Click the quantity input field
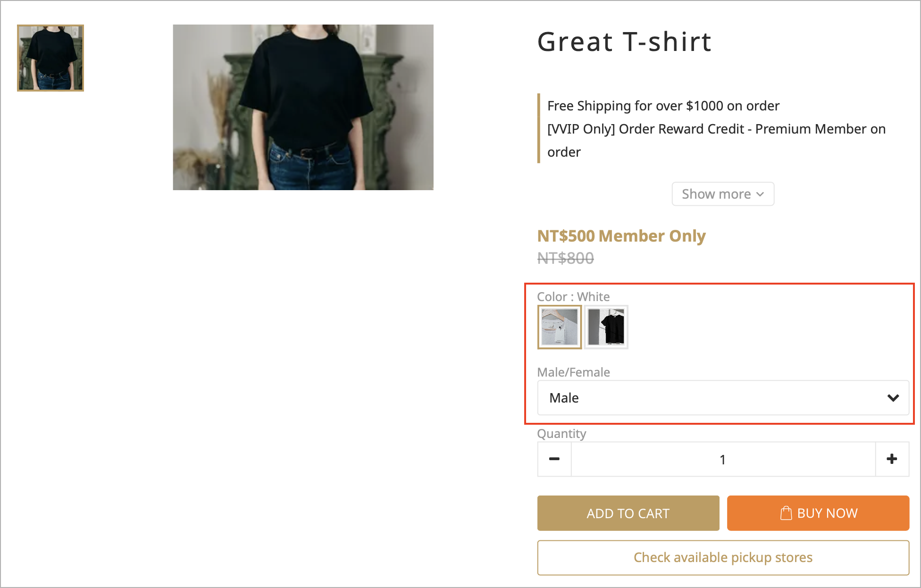921x588 pixels. pos(723,459)
